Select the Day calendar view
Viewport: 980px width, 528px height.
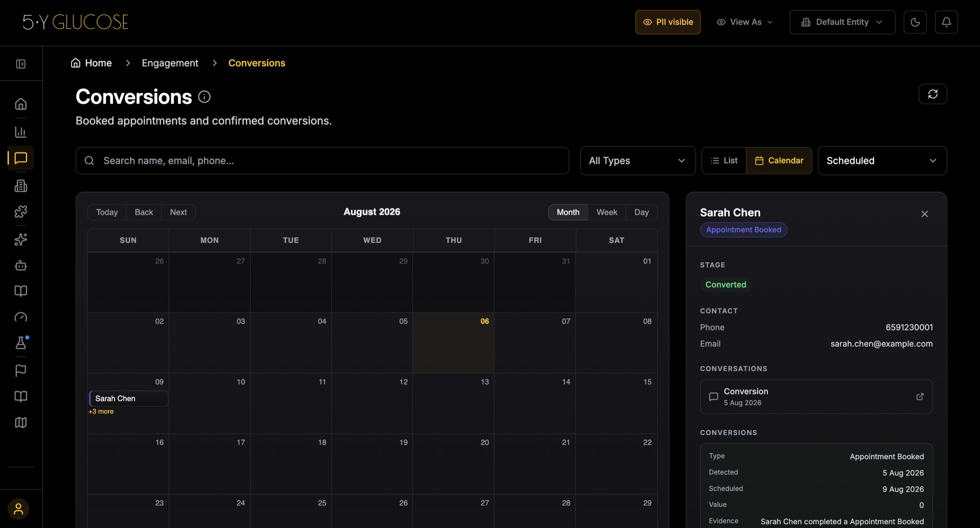tap(641, 212)
